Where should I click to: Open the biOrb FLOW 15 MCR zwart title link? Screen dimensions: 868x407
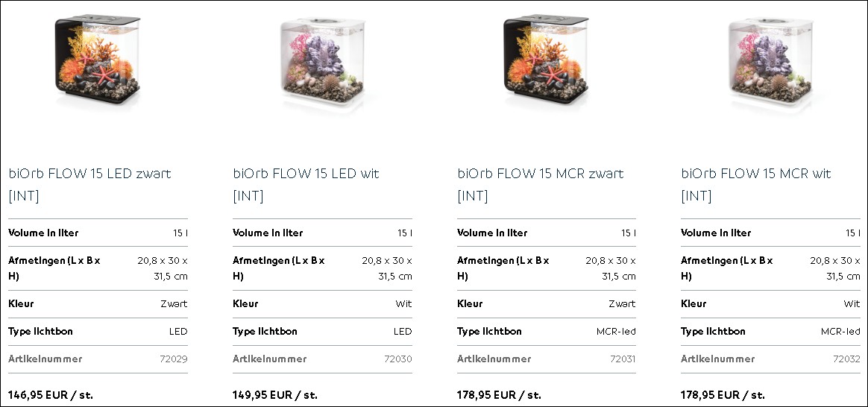[541, 185]
